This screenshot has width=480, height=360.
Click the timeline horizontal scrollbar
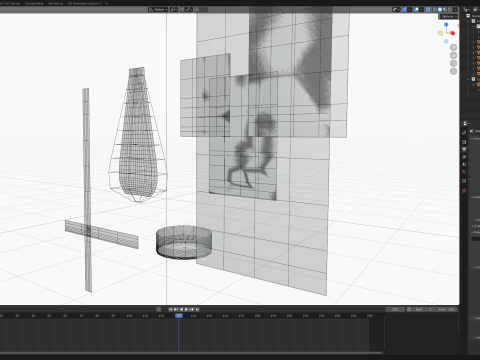point(191,353)
